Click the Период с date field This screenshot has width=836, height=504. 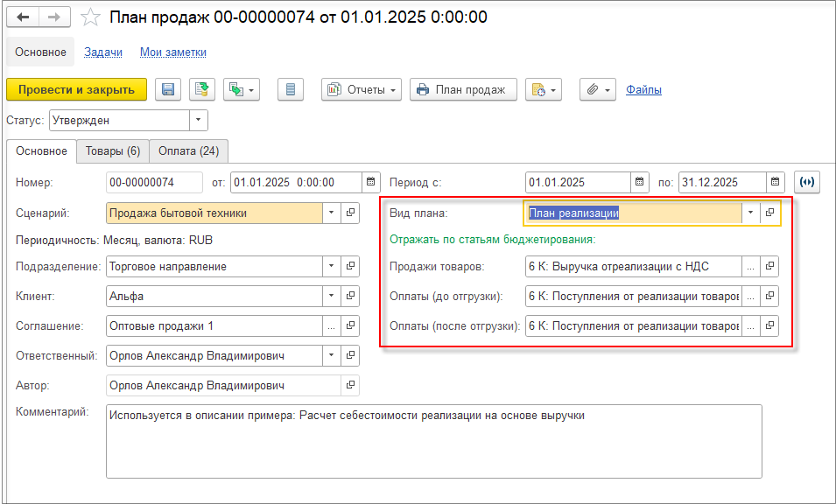[578, 182]
